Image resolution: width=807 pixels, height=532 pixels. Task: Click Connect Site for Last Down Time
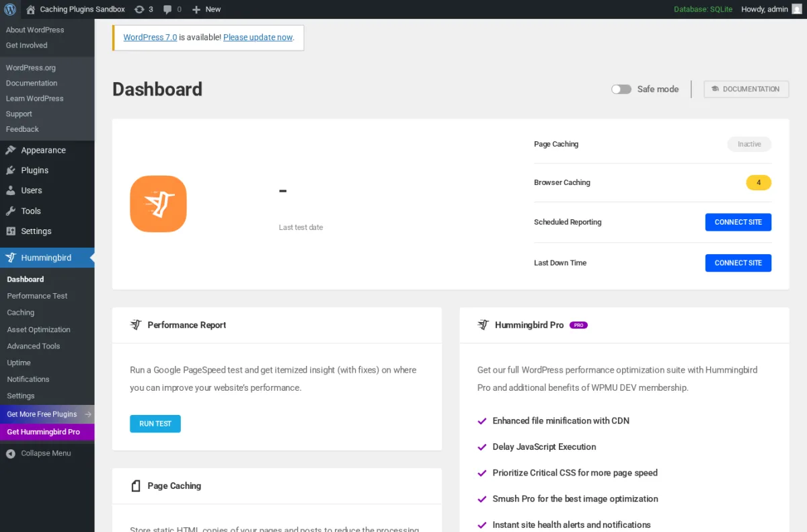click(738, 263)
